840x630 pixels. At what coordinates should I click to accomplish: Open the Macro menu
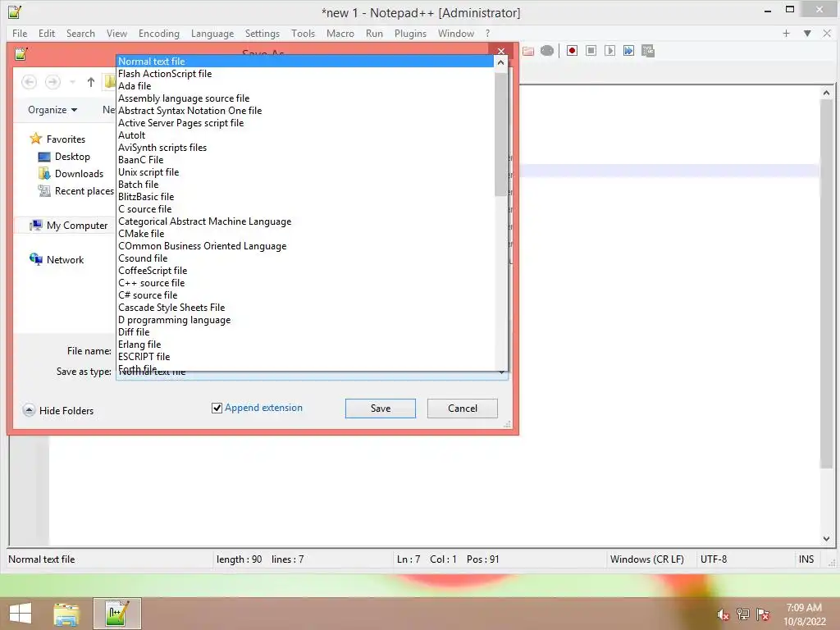340,33
